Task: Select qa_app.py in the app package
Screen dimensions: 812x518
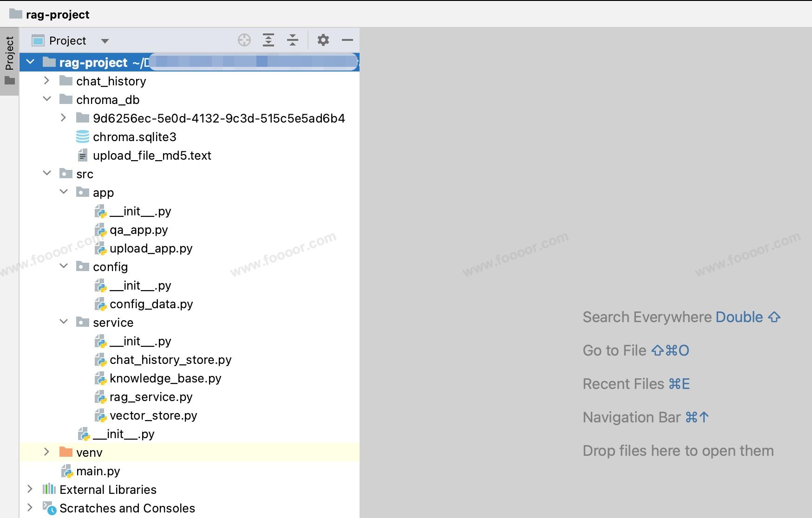Action: pyautogui.click(x=138, y=230)
